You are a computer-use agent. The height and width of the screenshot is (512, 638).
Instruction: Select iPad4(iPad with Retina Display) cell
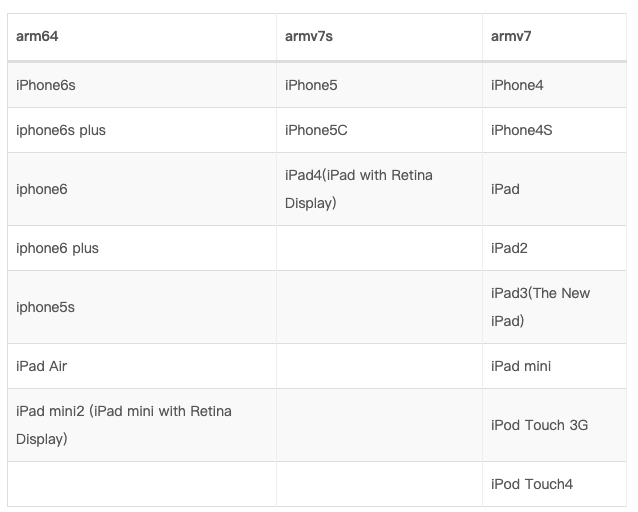click(x=379, y=189)
